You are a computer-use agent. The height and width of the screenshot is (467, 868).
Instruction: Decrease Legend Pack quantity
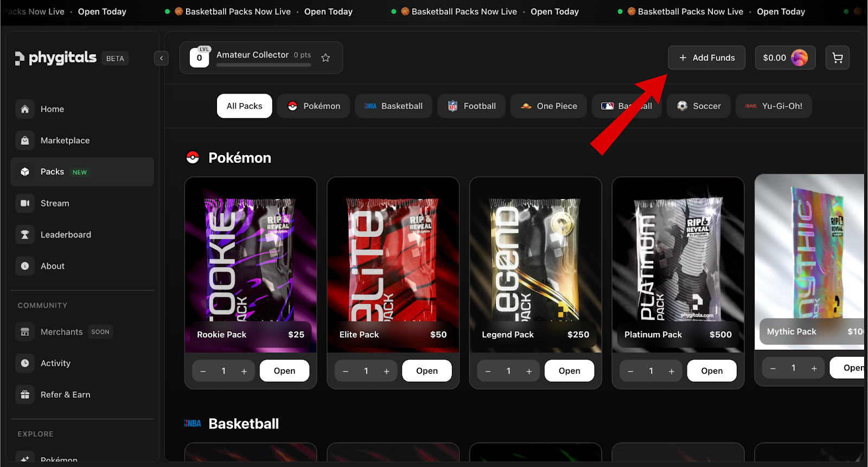click(488, 372)
